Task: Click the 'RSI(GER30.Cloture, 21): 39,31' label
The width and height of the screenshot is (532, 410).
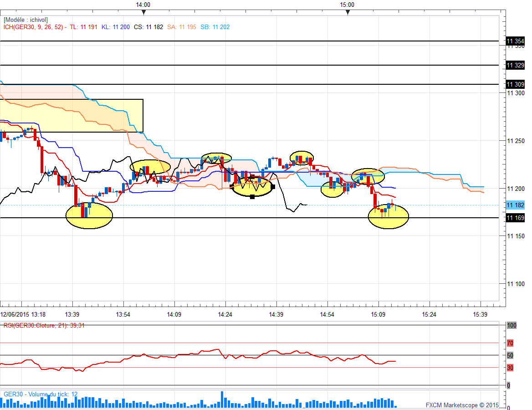Action: click(44, 325)
